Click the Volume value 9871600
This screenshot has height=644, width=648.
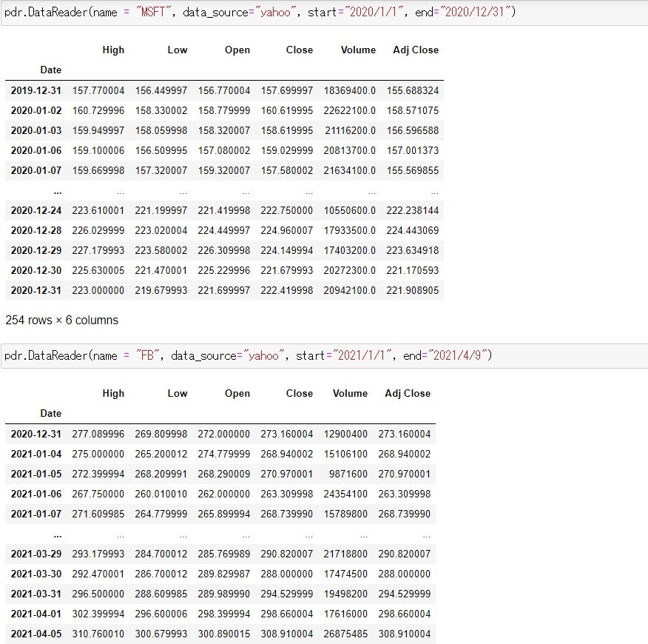(348, 474)
